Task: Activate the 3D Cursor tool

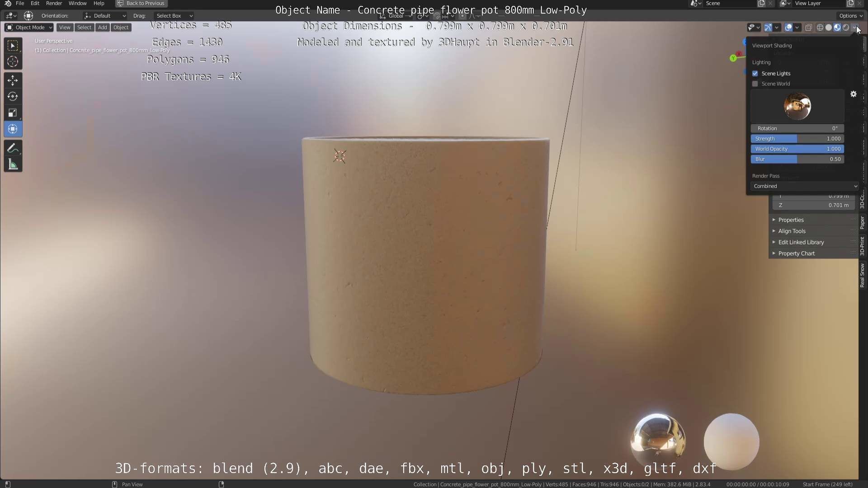Action: coord(13,62)
